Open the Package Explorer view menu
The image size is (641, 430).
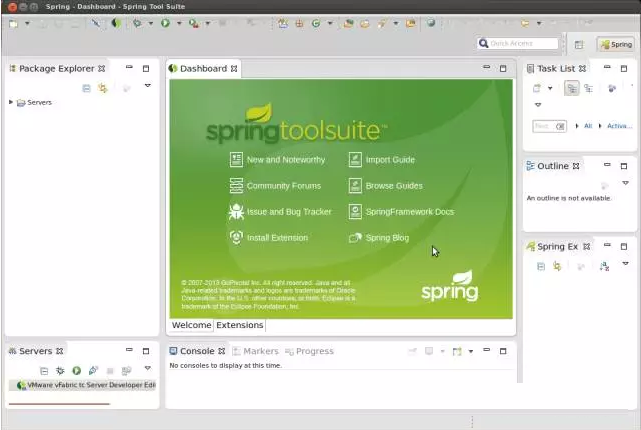tap(148, 85)
